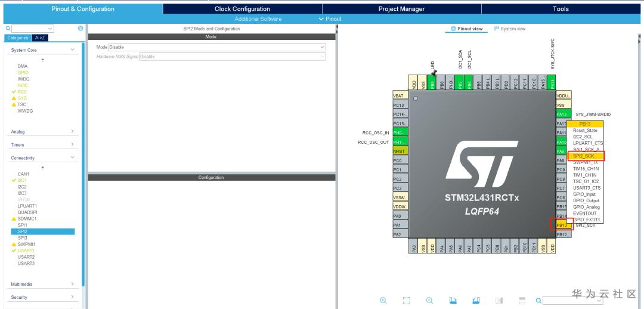The image size is (644, 309).
Task: Open NVIC under System Core
Action: tap(23, 85)
